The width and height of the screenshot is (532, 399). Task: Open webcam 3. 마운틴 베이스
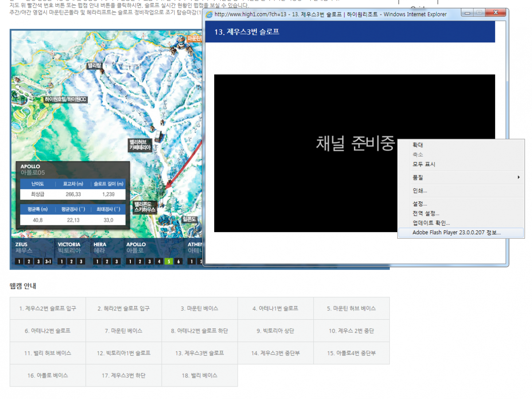[x=199, y=308]
